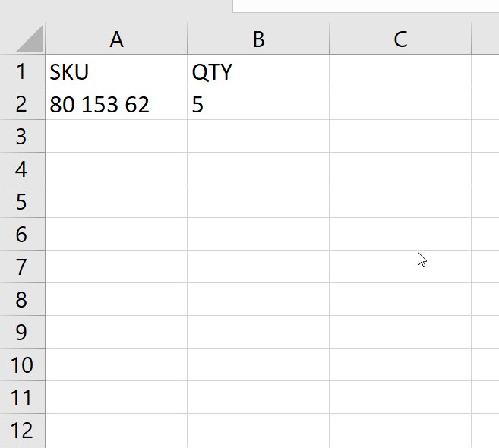Select row 4 header
Viewport: 499px width, 448px height.
coord(22,169)
